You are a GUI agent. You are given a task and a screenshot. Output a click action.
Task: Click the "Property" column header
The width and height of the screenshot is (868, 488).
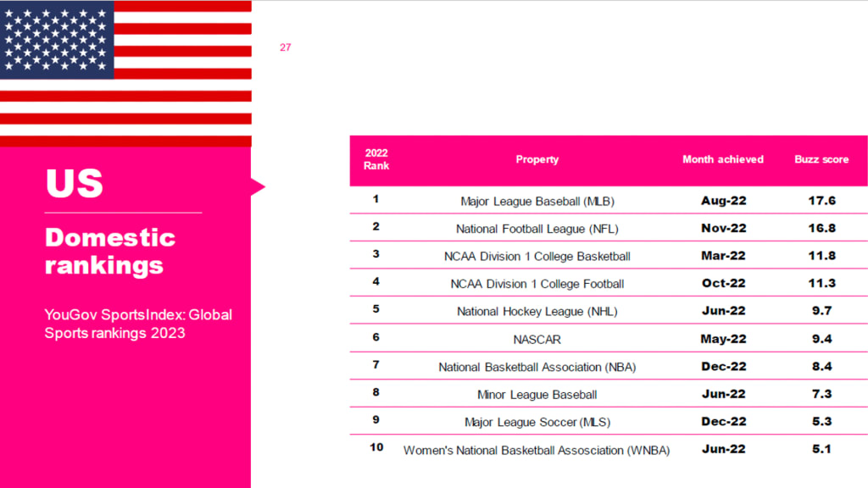[537, 159]
